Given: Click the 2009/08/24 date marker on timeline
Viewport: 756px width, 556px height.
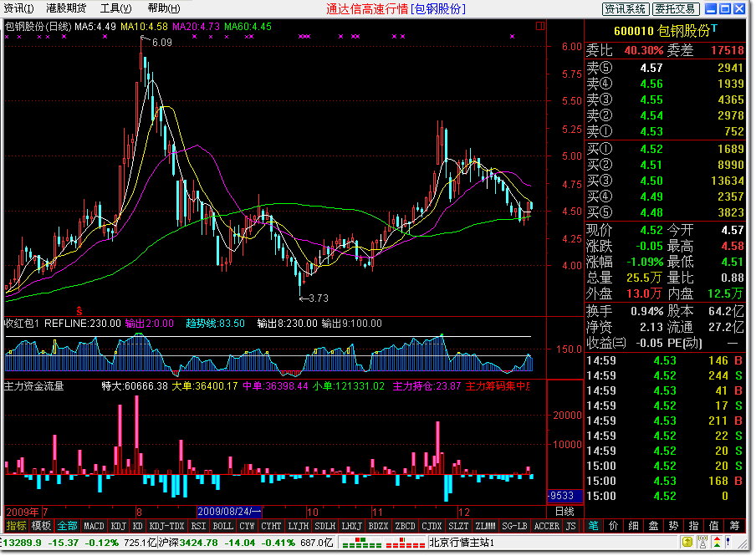Looking at the screenshot, I should (229, 511).
